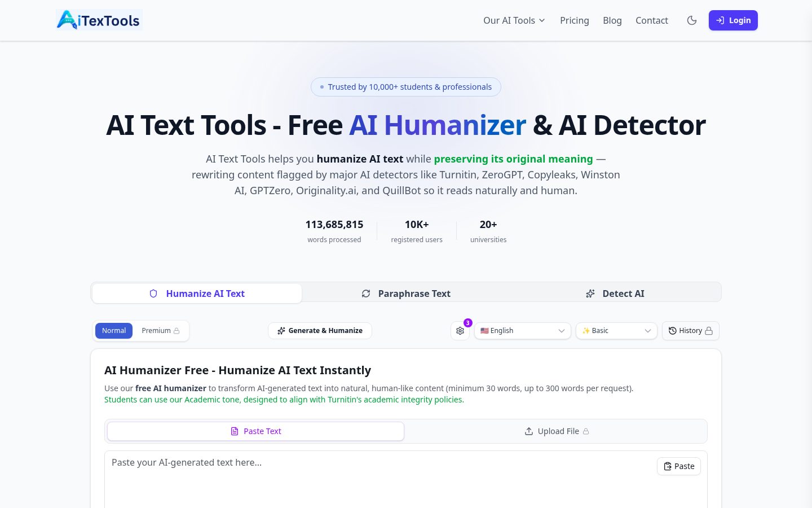Image resolution: width=812 pixels, height=508 pixels.
Task: Click the AI Humanizer Free heading
Action: tap(237, 370)
